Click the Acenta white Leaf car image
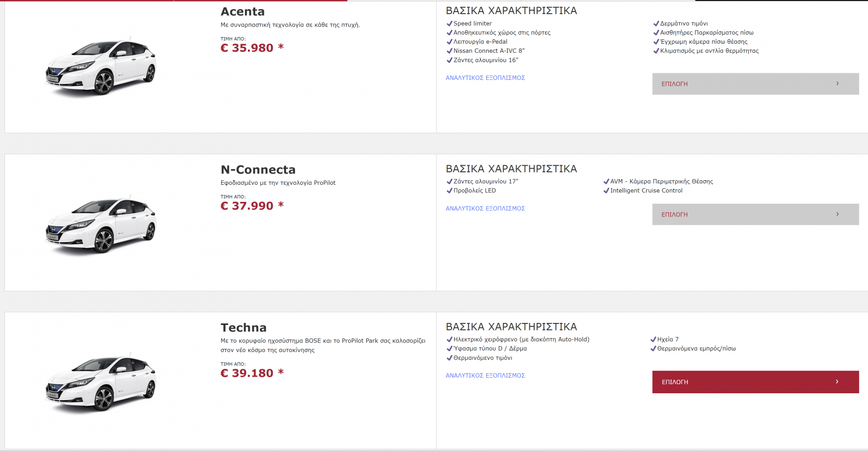 [101, 67]
